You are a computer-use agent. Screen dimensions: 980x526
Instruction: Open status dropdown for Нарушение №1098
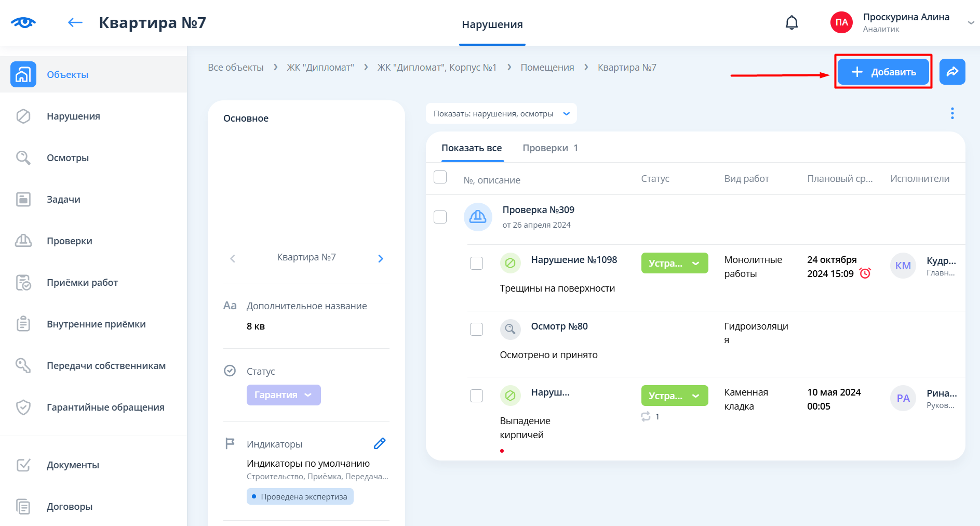(674, 264)
